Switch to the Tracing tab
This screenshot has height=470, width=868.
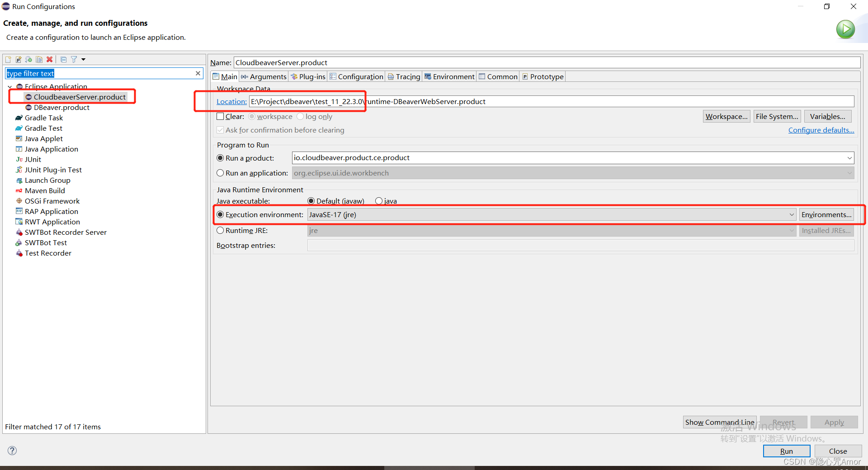click(x=404, y=76)
